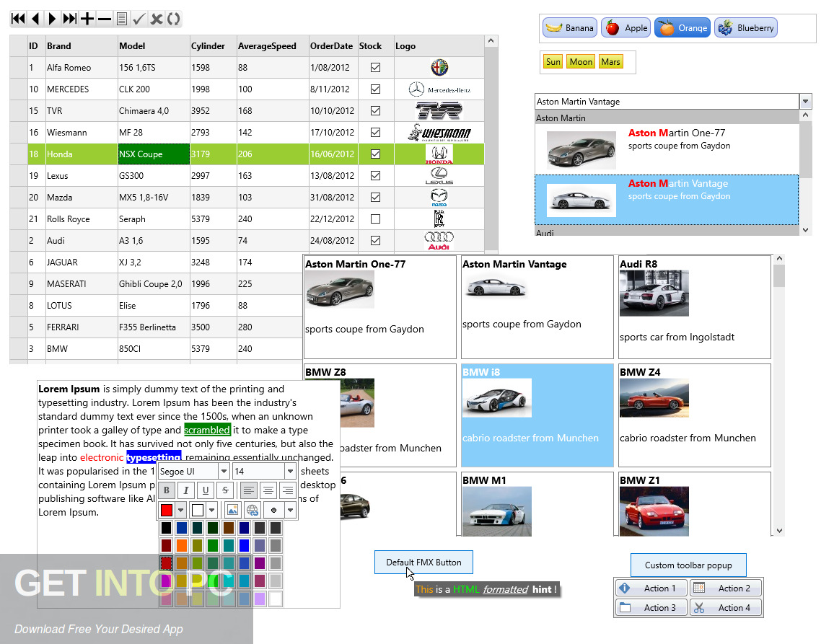
Task: Toggle Stock checkbox for Audi row
Action: [375, 240]
